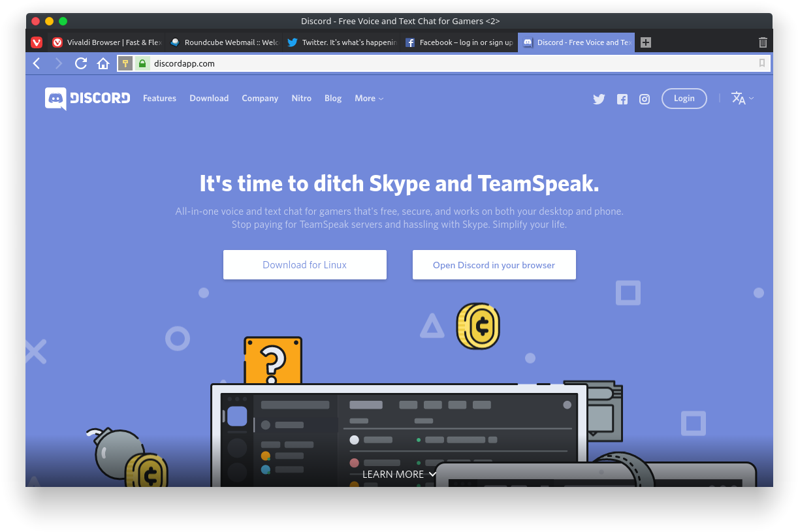The image size is (798, 532).
Task: Click the closed tabs trash icon
Action: (762, 42)
